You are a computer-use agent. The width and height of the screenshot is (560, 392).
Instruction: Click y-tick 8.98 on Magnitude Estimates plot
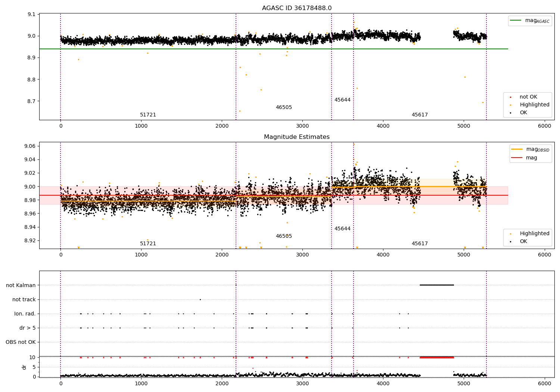coord(30,200)
